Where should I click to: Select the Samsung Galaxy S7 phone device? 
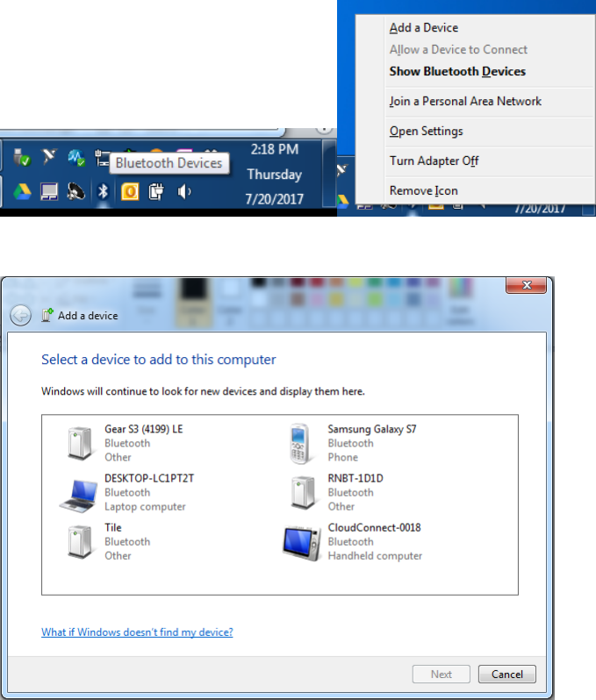pos(351,443)
